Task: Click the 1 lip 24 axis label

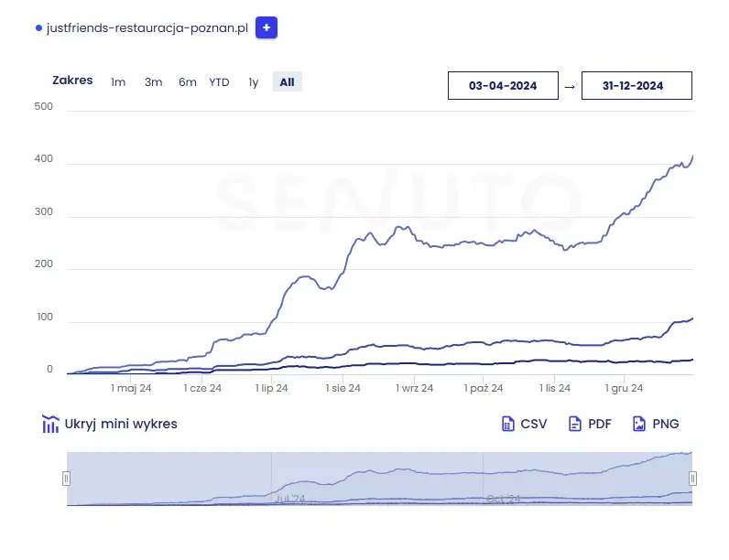Action: 271,388
